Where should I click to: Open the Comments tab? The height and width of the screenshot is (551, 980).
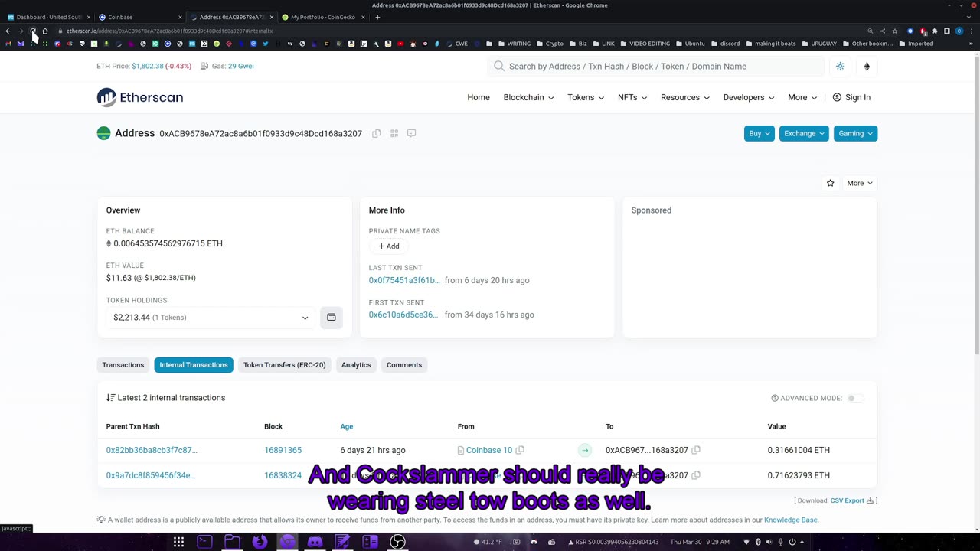[404, 365]
